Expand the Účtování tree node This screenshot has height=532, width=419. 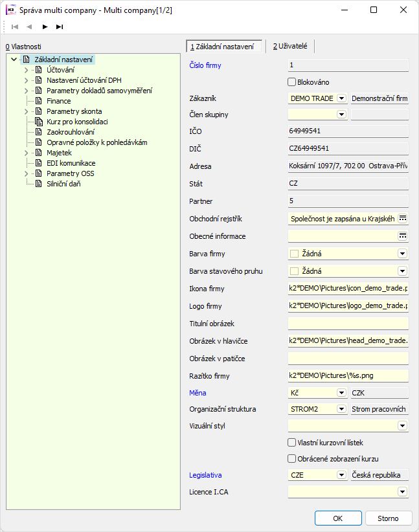[x=26, y=70]
